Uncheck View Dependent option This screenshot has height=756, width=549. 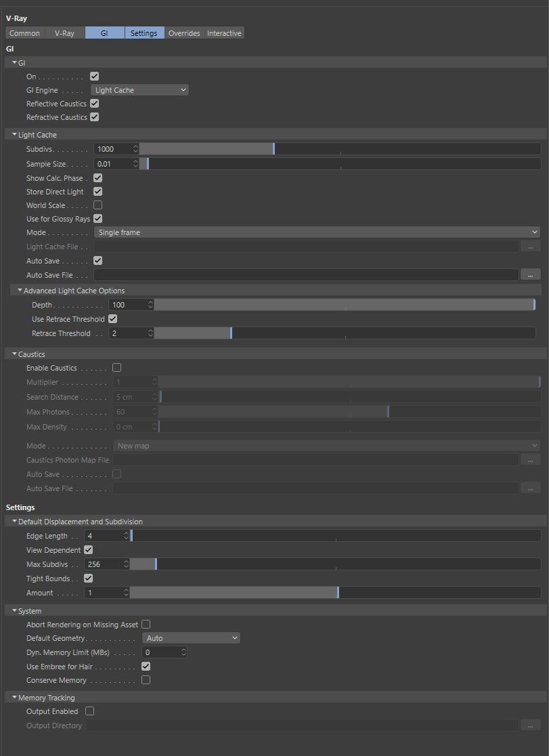pyautogui.click(x=88, y=549)
